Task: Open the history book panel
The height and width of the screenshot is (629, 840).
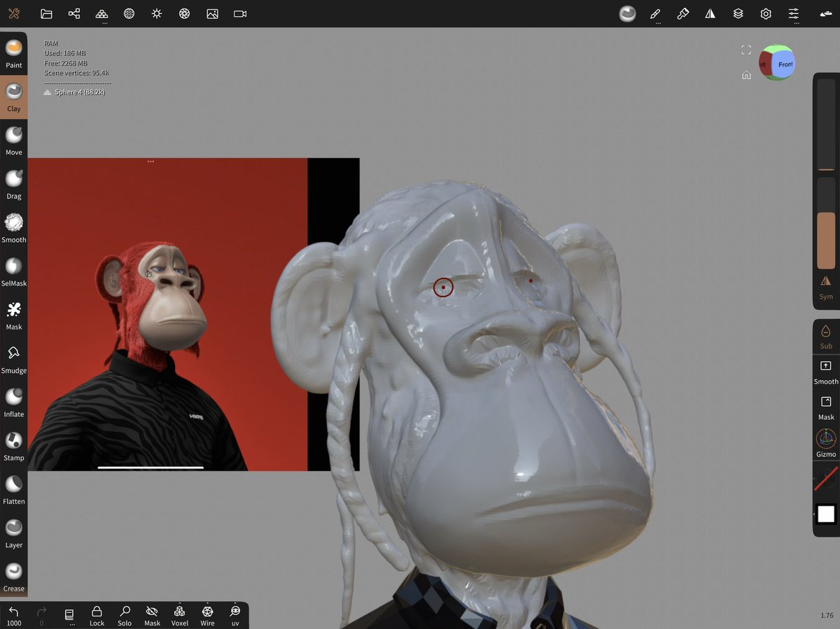Action: tap(69, 616)
